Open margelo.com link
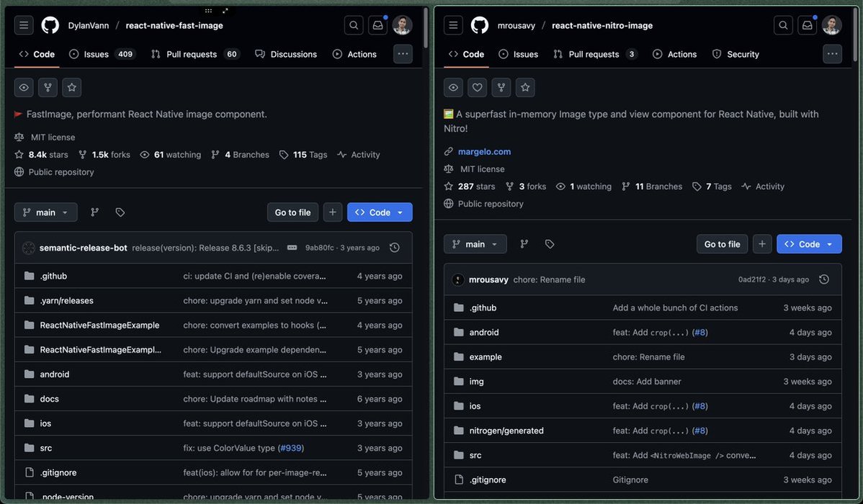The image size is (863, 504). 484,151
